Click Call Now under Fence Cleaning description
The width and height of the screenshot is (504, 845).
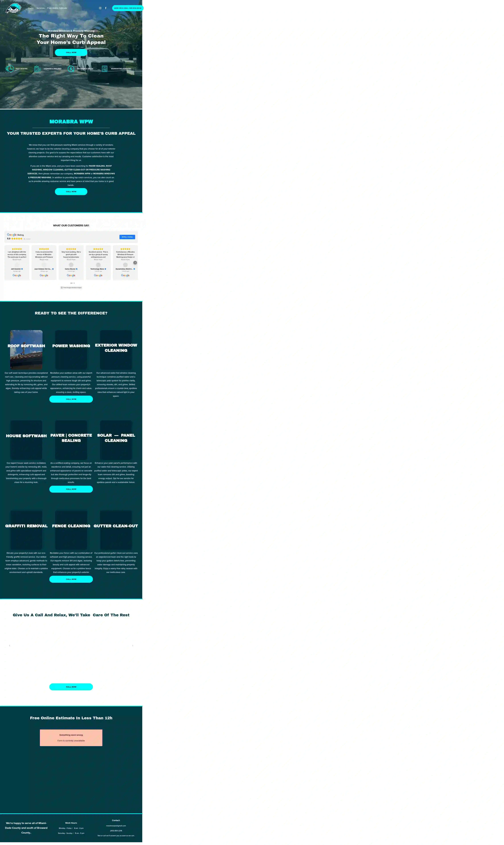click(71, 579)
